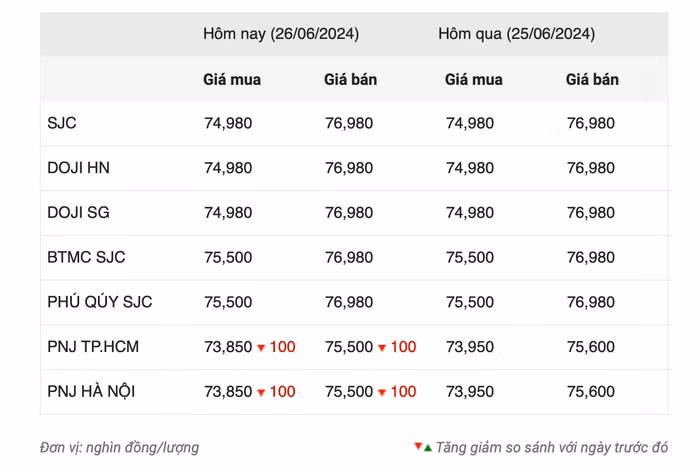Click the Giá mua header under Hôm nay
Screen dimensions: 700x472
tap(232, 79)
